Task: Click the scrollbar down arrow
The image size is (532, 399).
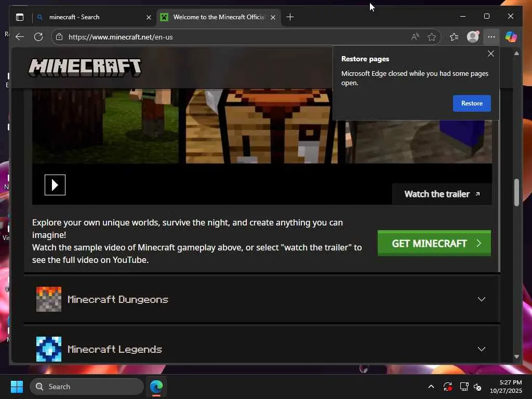Action: click(516, 356)
